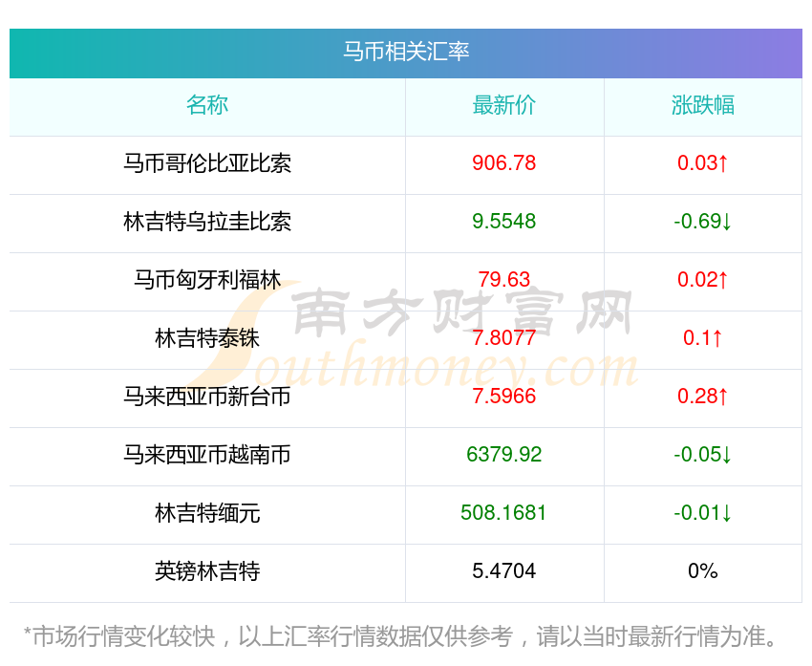Click the -0.69↓ change value
Viewport: 812px width, 666px height.
click(x=702, y=222)
